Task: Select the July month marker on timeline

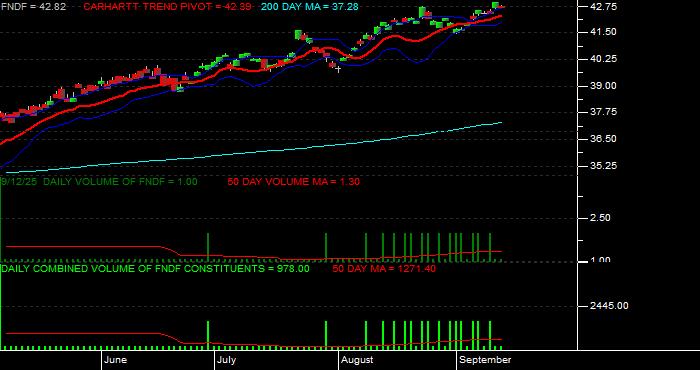Action: click(x=228, y=360)
